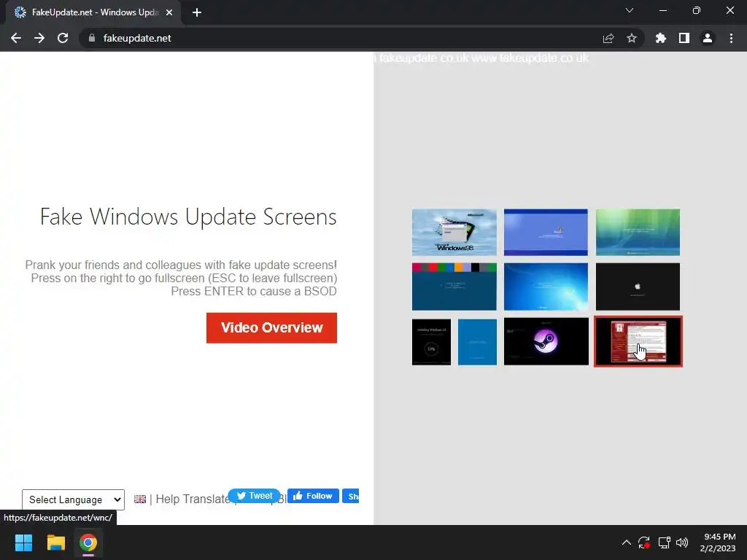Screen dimensions: 747x560
Task: Open the Chrome profile avatar menu
Action: coord(708,38)
